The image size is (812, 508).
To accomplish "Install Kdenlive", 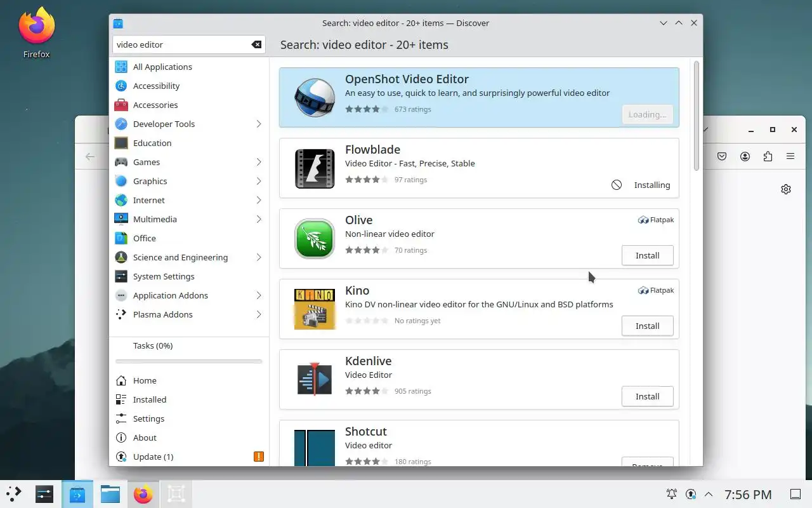I will click(x=647, y=396).
